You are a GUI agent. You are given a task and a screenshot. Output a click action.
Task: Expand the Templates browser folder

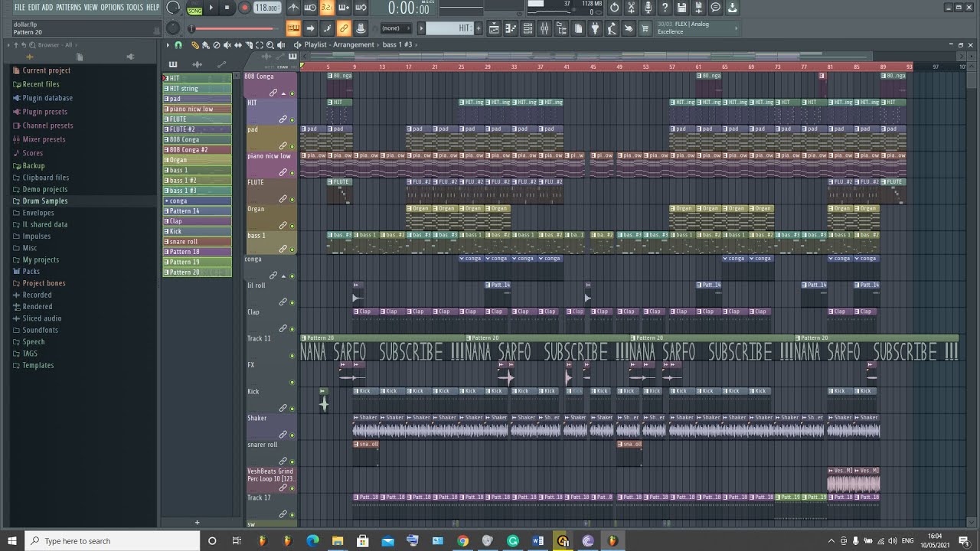coord(38,365)
